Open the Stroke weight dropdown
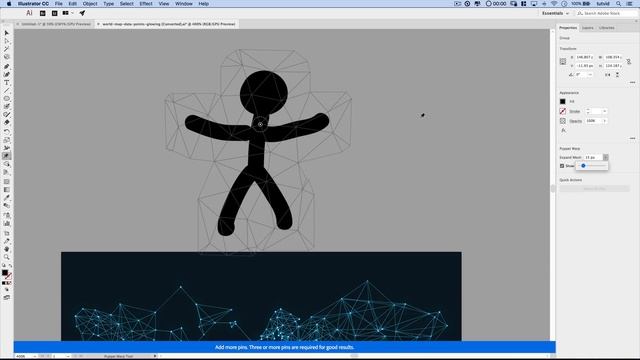640x360 pixels. pos(604,111)
